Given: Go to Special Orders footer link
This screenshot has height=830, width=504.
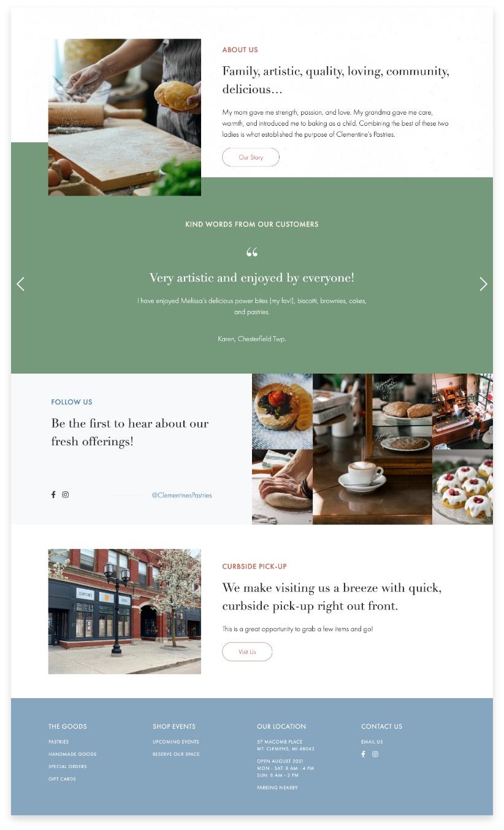Looking at the screenshot, I should (67, 766).
